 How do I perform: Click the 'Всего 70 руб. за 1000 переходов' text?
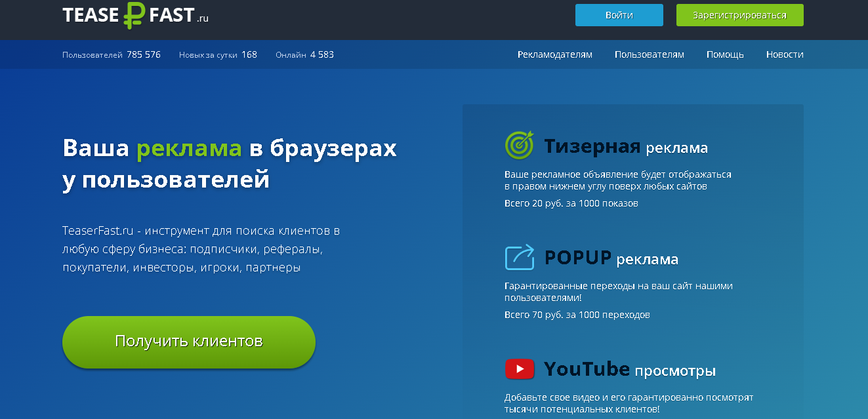click(x=577, y=315)
